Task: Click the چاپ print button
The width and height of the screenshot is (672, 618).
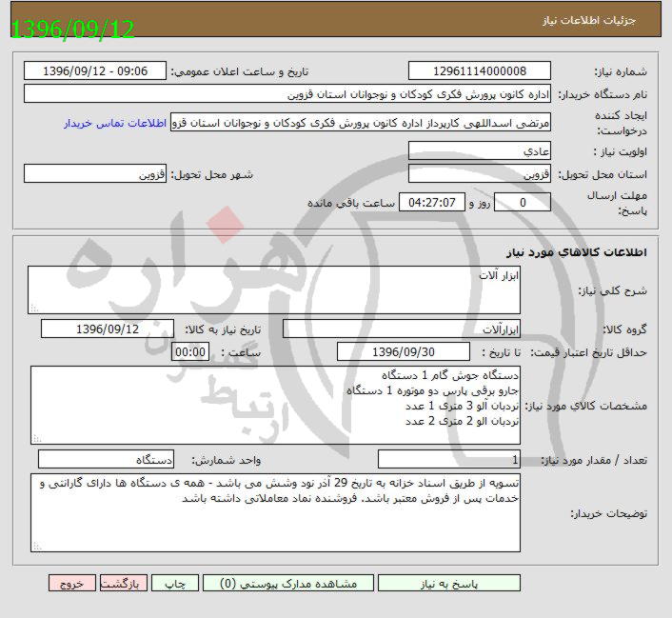Action: [x=175, y=584]
